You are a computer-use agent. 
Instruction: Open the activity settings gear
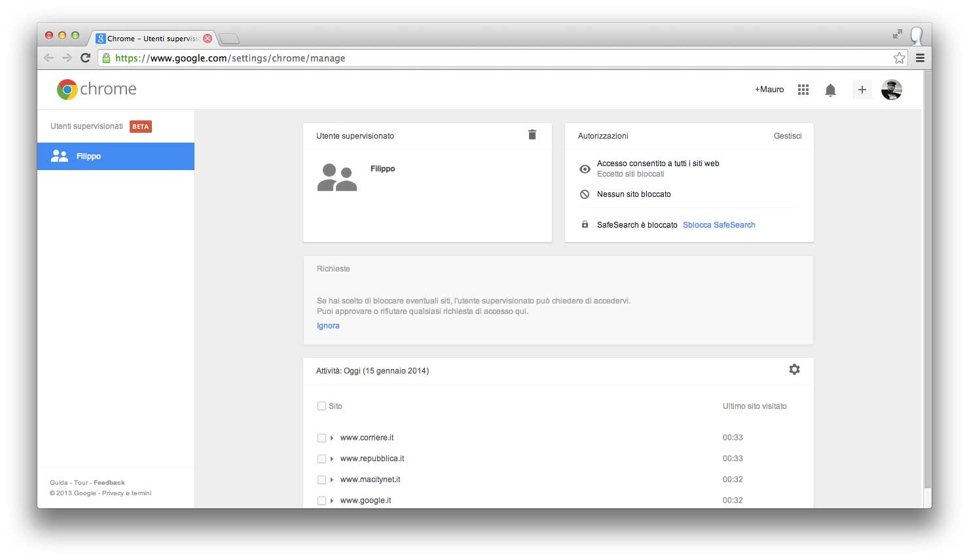tap(794, 370)
